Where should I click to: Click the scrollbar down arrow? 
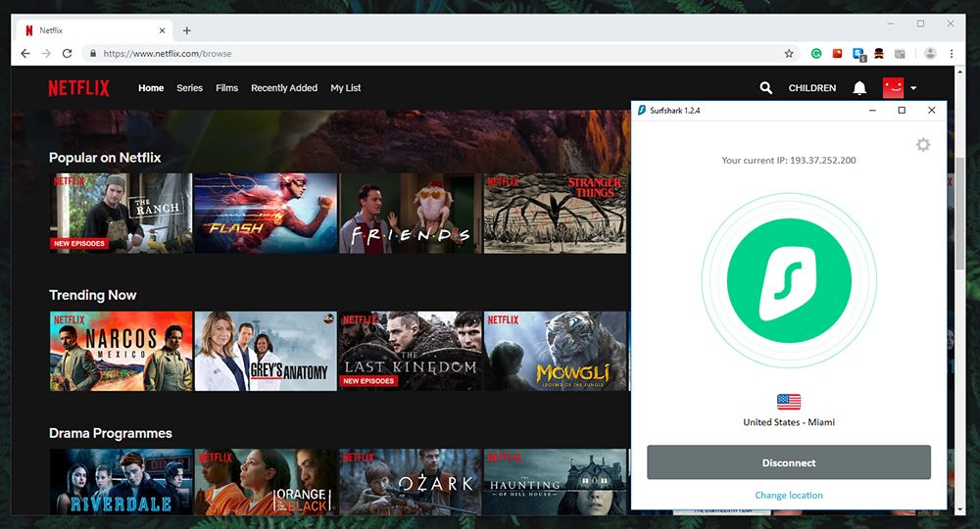960,509
